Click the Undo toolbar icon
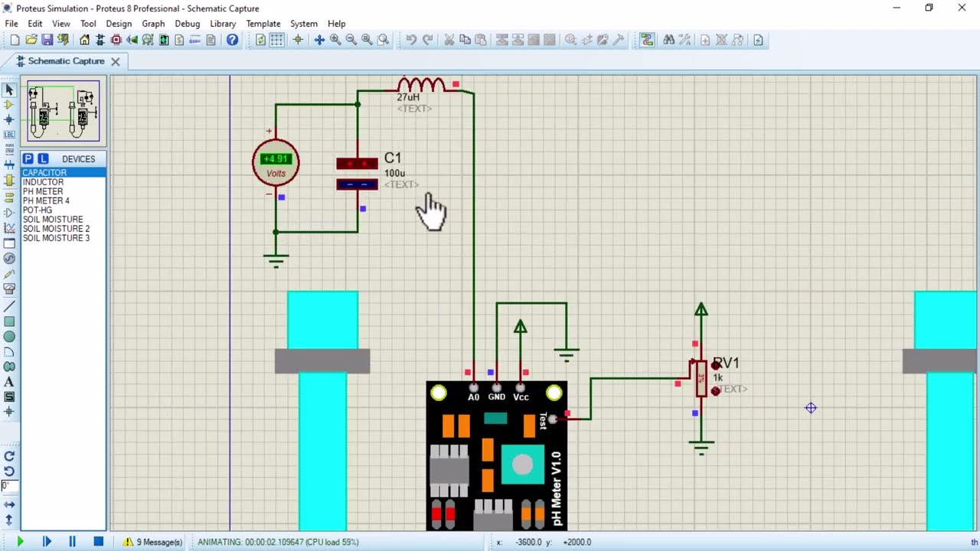The height and width of the screenshot is (551, 980). pyautogui.click(x=412, y=40)
